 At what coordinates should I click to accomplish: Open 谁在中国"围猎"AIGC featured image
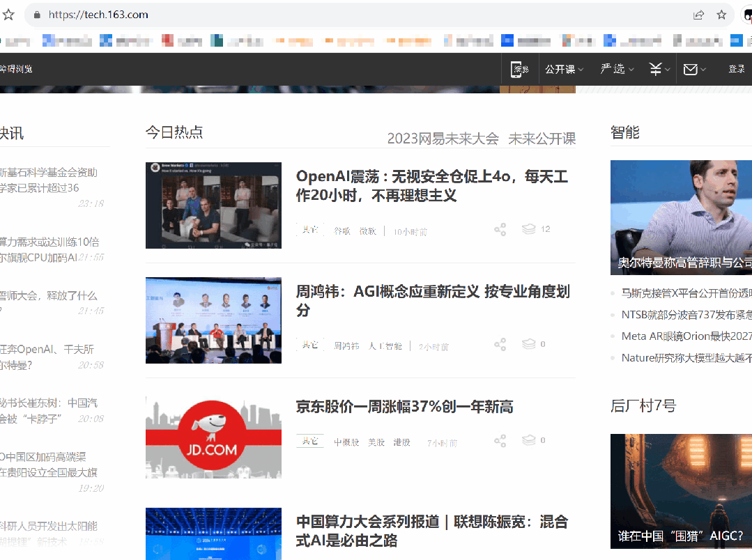[x=681, y=491]
